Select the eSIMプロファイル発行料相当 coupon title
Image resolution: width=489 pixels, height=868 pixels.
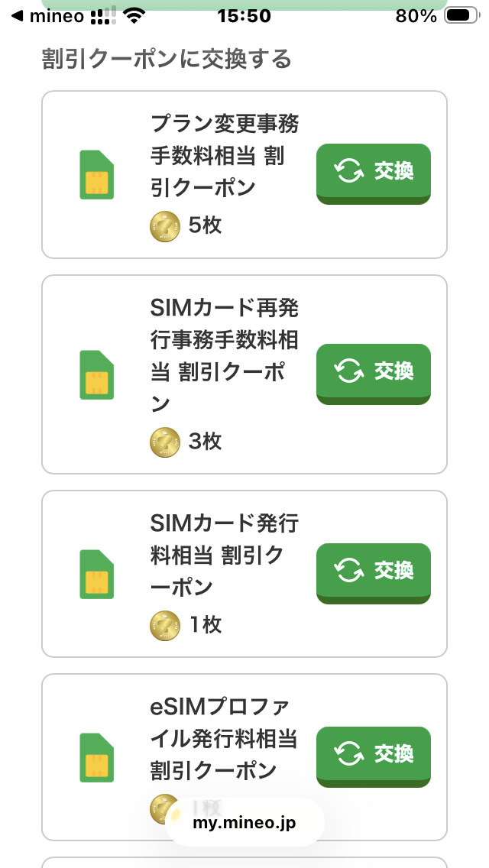point(225,738)
